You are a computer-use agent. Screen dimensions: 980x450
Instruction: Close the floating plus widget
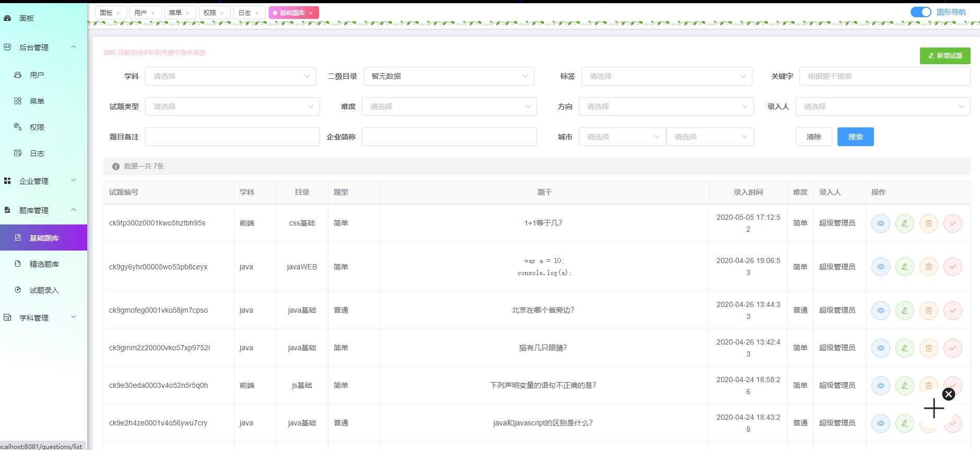tap(949, 394)
